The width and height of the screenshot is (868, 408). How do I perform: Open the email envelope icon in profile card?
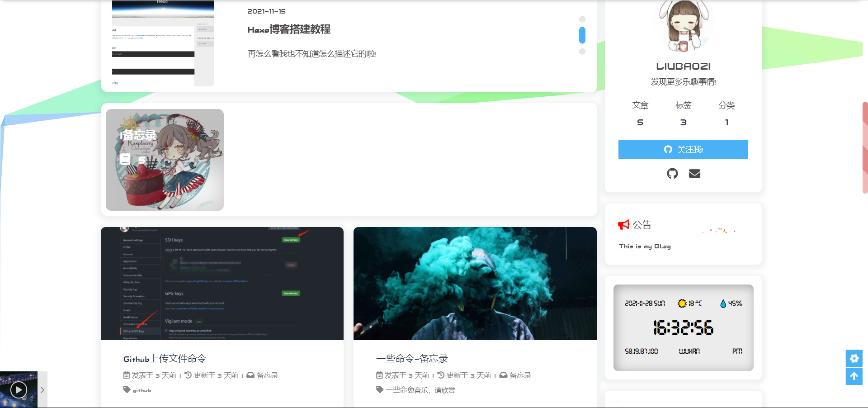[694, 173]
